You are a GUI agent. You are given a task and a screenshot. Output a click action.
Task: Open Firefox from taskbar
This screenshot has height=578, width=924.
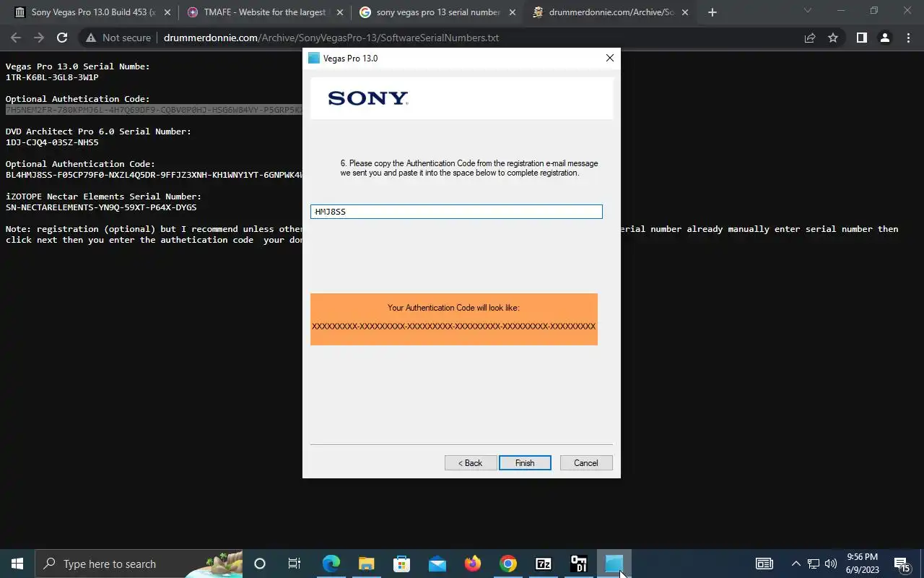(x=472, y=564)
